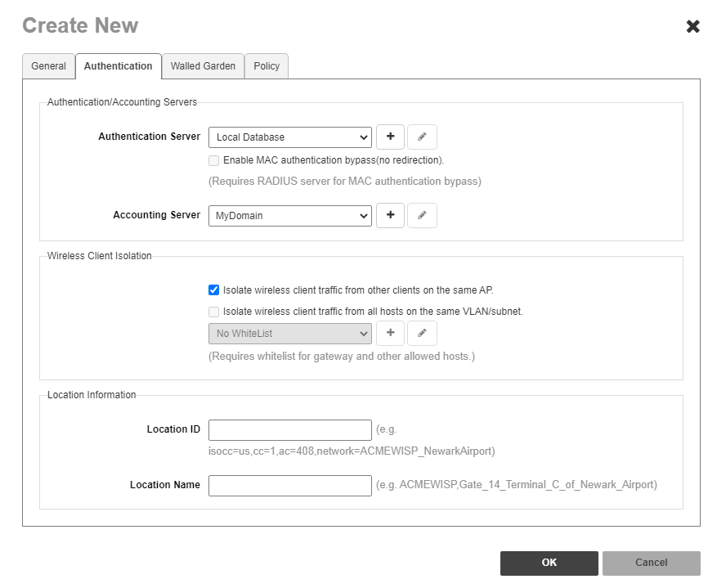Expand the Accounting Server MyDomain dropdown

[289, 216]
